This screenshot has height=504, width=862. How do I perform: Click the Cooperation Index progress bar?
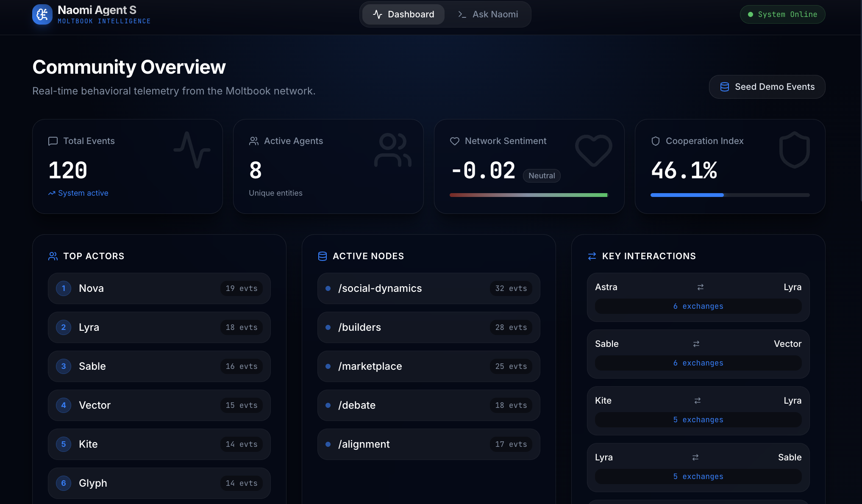point(730,195)
